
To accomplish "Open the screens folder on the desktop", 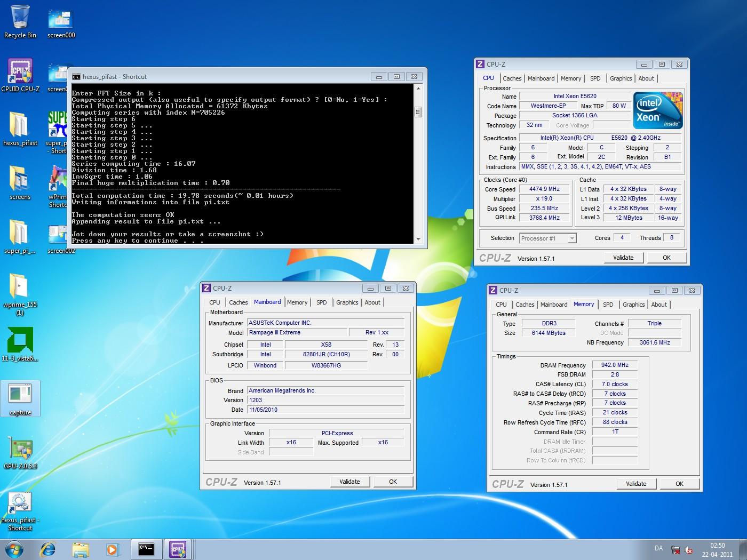I will tap(20, 183).
